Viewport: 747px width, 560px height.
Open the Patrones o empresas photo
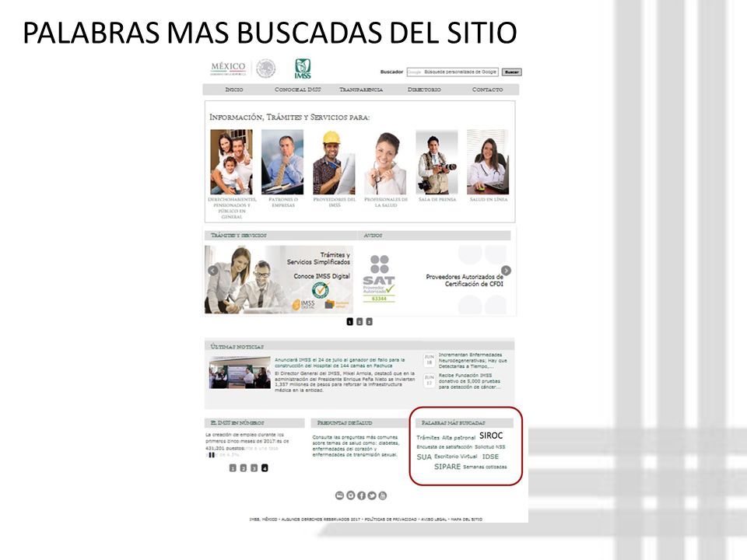(282, 162)
